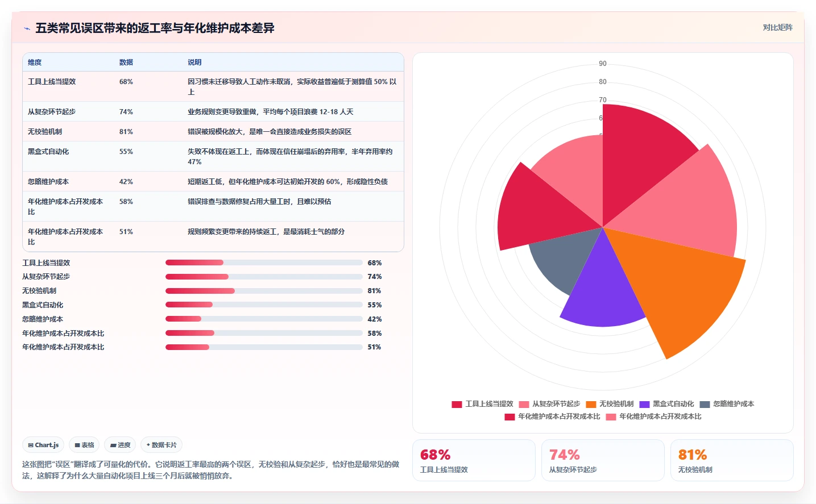816x504 pixels.
Task: Click the 42% value in the table
Action: pos(126,182)
